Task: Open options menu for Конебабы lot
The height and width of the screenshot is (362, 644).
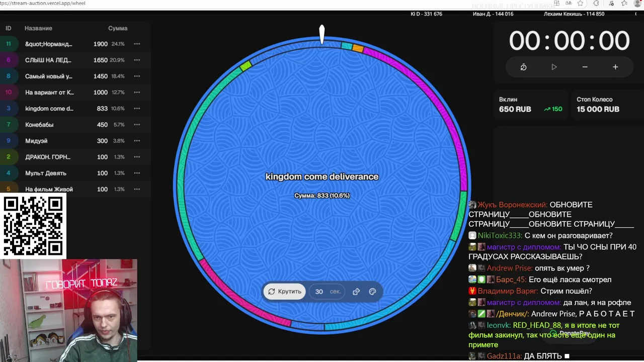Action: (137, 125)
